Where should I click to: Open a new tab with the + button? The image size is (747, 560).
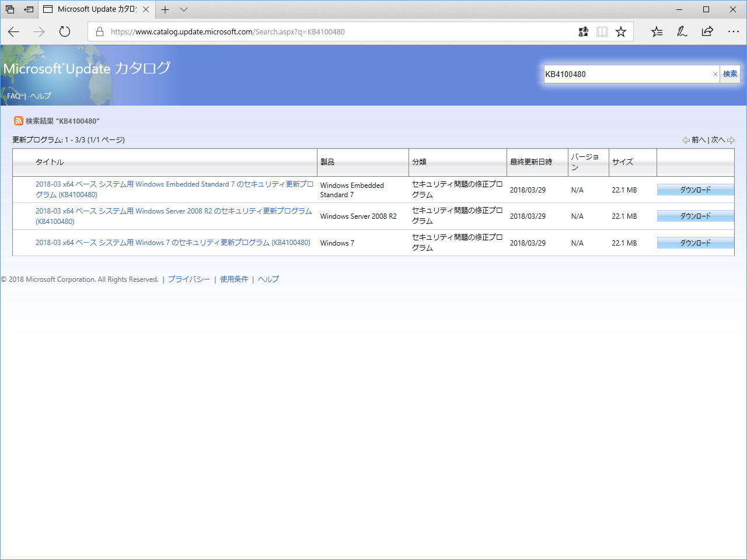(x=165, y=9)
